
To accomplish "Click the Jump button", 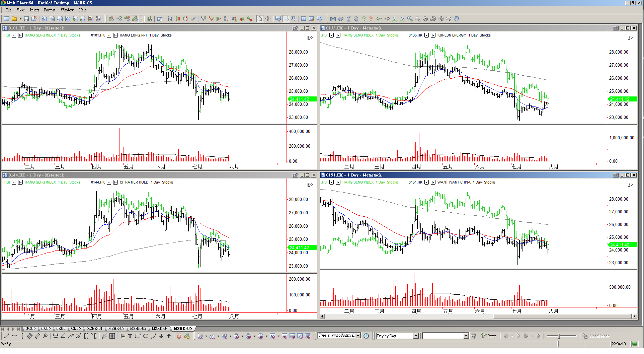I will point(489,336).
